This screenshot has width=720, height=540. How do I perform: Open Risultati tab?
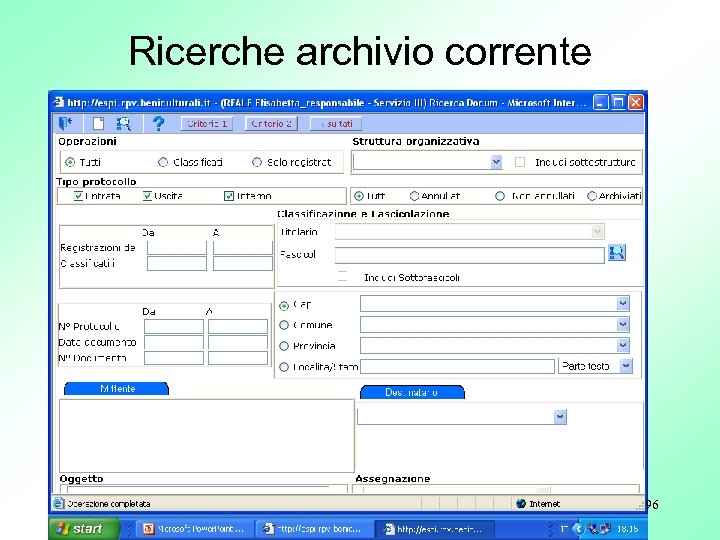tap(336, 124)
